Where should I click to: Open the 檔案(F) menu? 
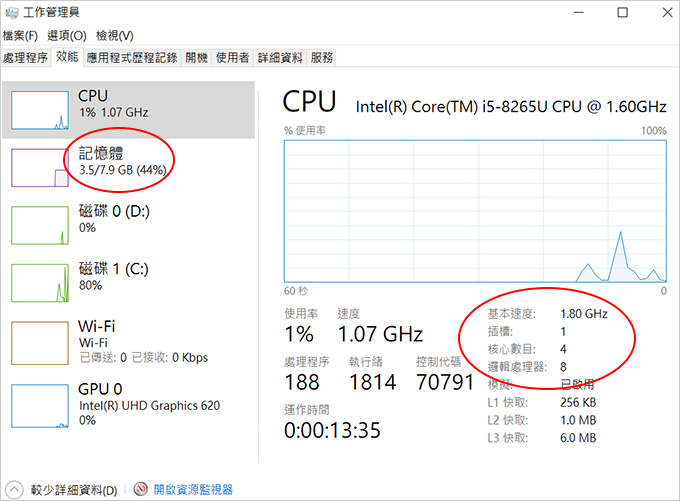(x=20, y=36)
